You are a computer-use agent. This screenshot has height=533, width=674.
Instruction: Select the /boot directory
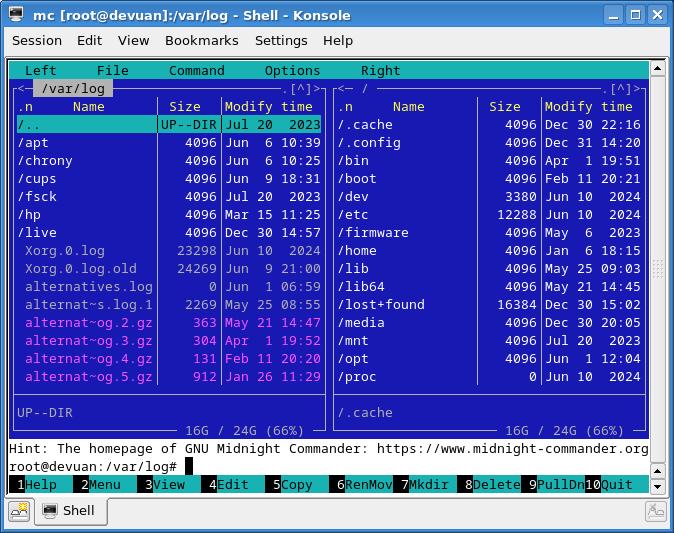(489, 179)
